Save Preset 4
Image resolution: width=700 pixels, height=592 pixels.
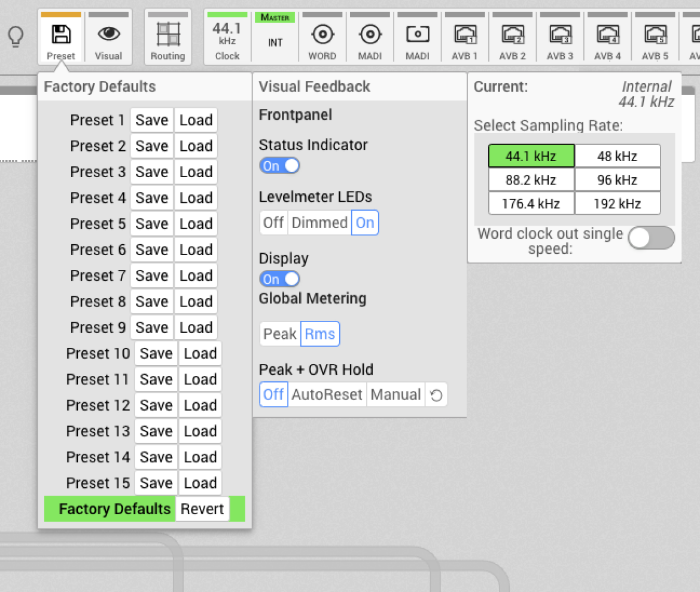152,198
